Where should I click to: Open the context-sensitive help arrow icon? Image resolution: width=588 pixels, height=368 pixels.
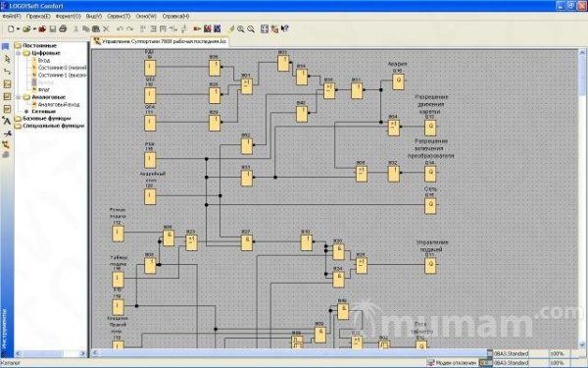coord(284,28)
